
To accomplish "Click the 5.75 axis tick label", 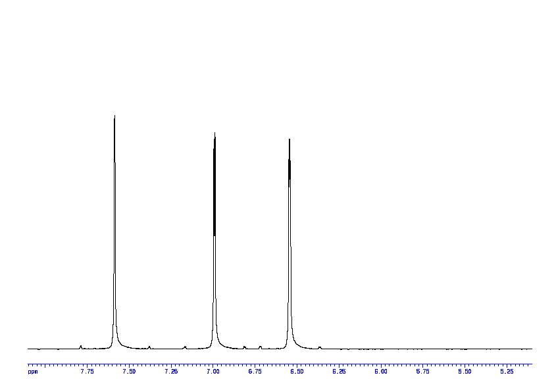I will tap(422, 372).
